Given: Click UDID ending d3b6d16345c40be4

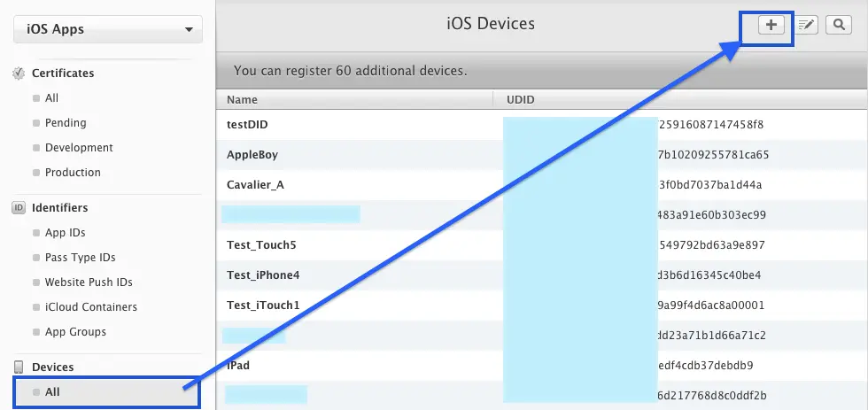Looking at the screenshot, I should pyautogui.click(x=709, y=275).
